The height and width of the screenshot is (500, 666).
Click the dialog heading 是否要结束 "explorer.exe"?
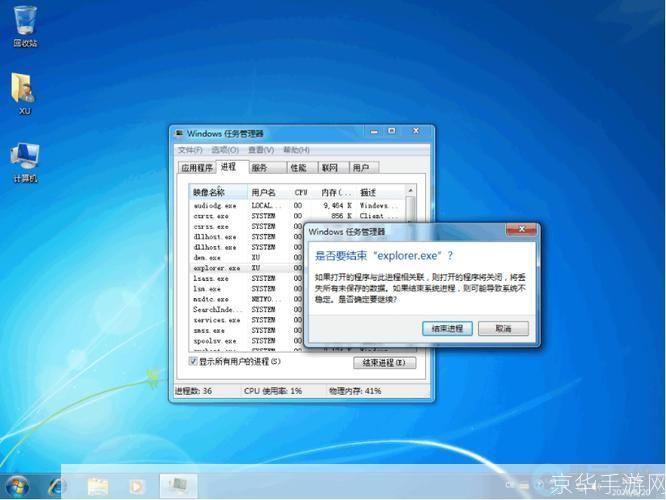point(384,256)
